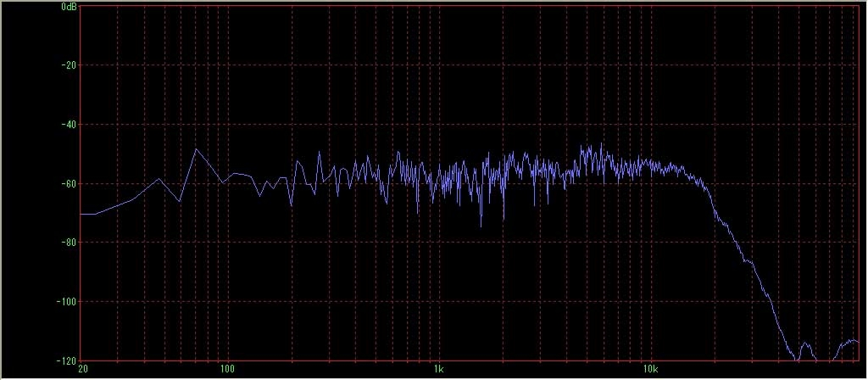Click the -80 level axis label
Image resolution: width=868 pixels, height=380 pixels.
(x=69, y=242)
